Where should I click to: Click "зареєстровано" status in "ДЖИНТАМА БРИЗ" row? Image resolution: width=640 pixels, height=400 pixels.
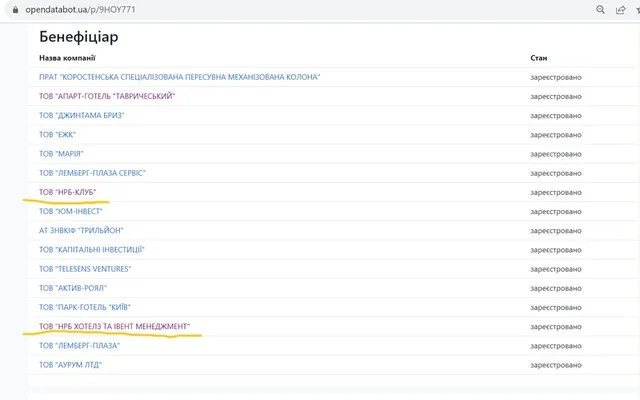[556, 116]
